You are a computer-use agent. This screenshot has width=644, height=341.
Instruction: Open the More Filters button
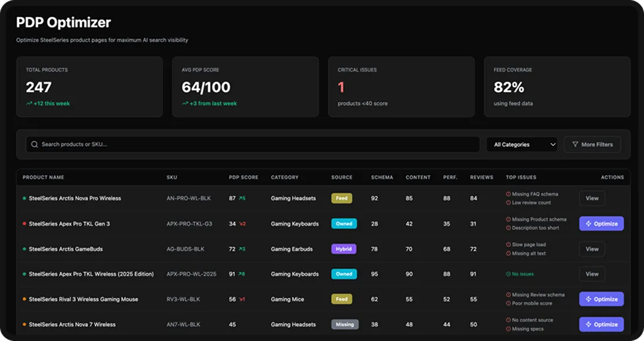[x=592, y=145]
